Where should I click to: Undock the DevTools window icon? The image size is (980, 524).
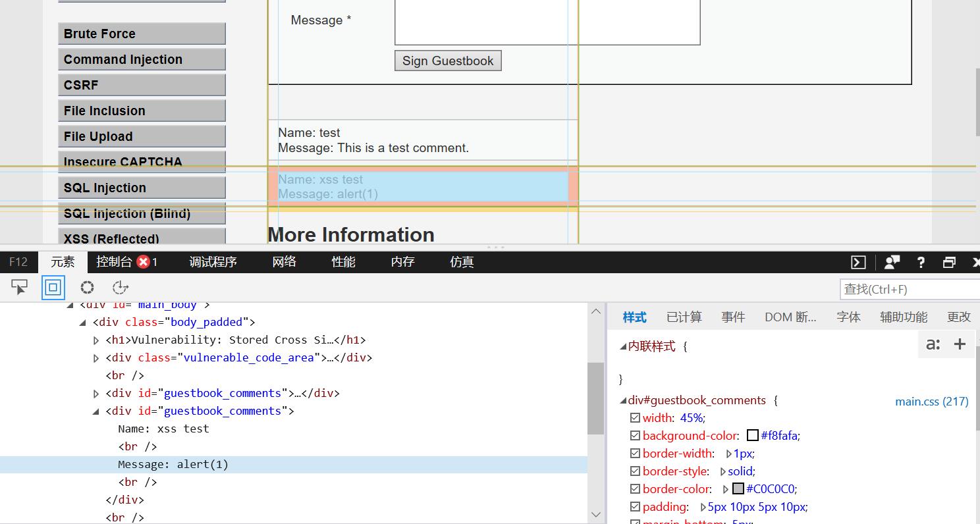(949, 262)
